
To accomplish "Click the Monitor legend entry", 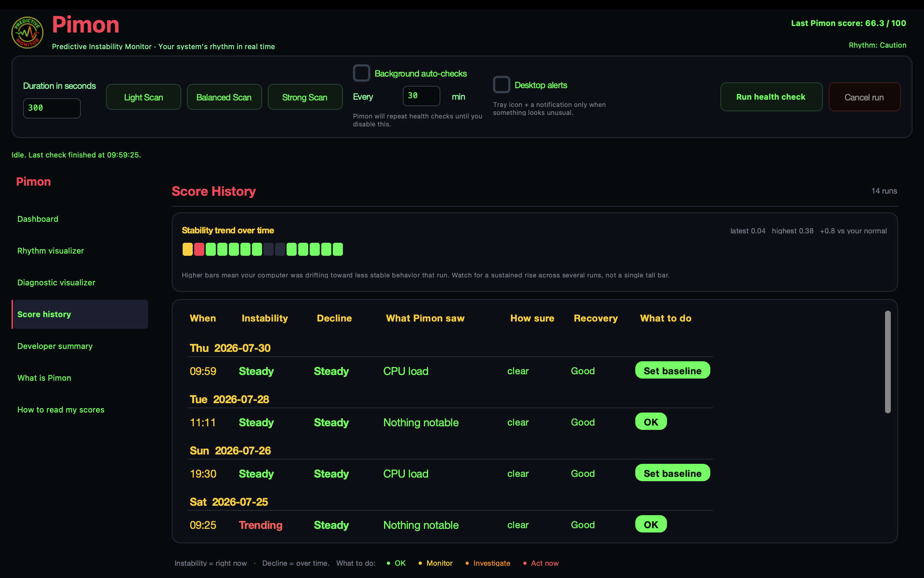I will [435, 563].
